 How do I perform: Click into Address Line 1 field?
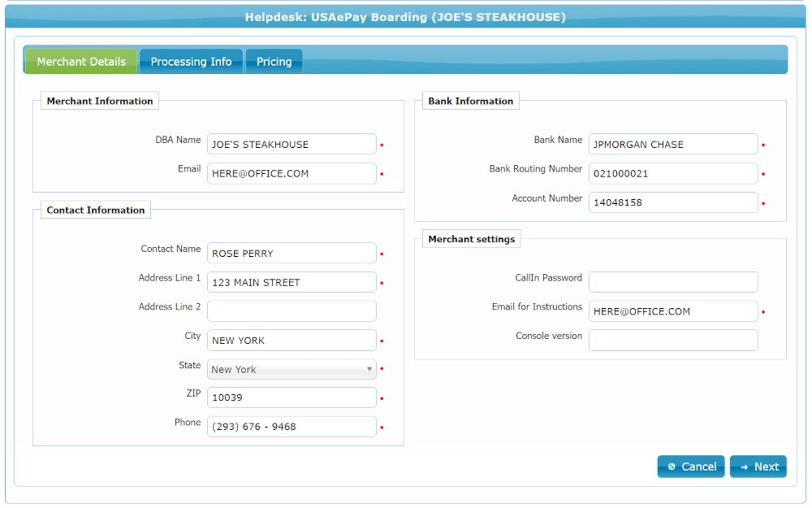click(x=292, y=282)
